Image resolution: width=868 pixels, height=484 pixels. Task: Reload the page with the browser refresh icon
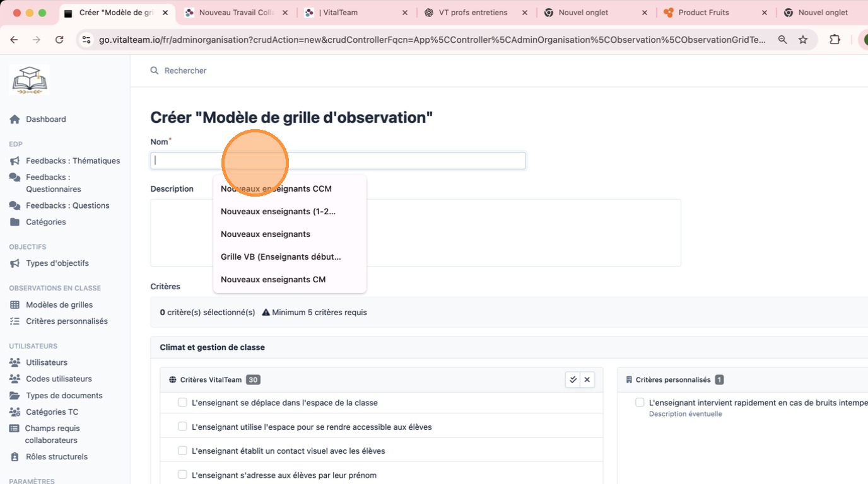[59, 40]
